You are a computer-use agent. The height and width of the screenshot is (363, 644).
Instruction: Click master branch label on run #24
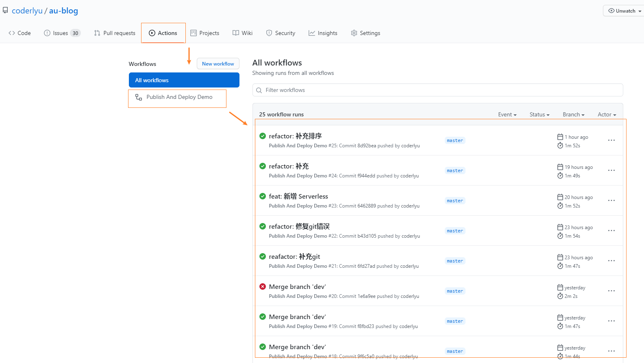point(455,171)
